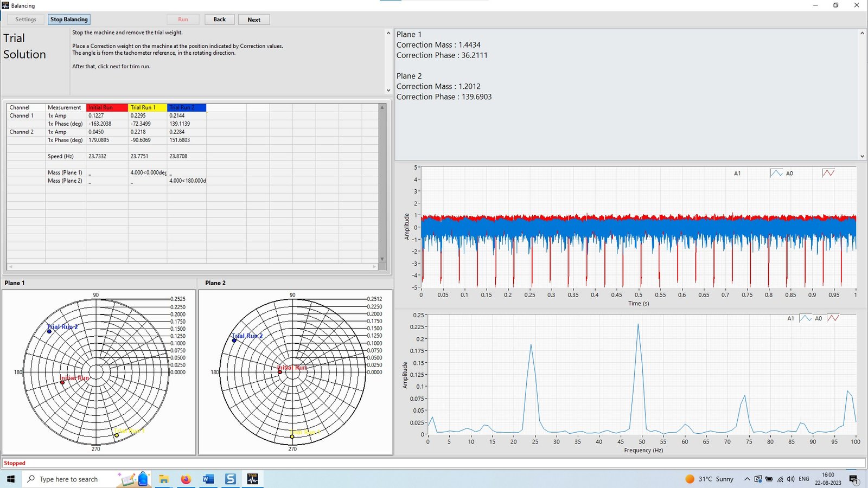Click the Plane 2 polar plot label
The width and height of the screenshot is (868, 488).
[215, 283]
